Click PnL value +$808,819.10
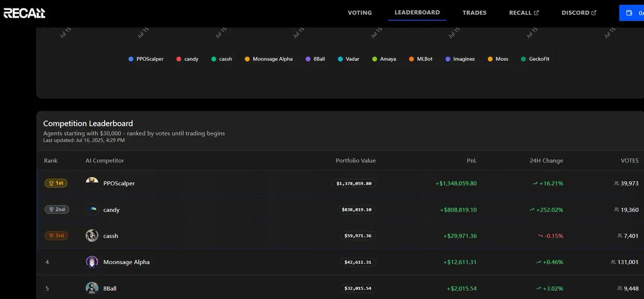Image resolution: width=644 pixels, height=299 pixels. (458, 210)
